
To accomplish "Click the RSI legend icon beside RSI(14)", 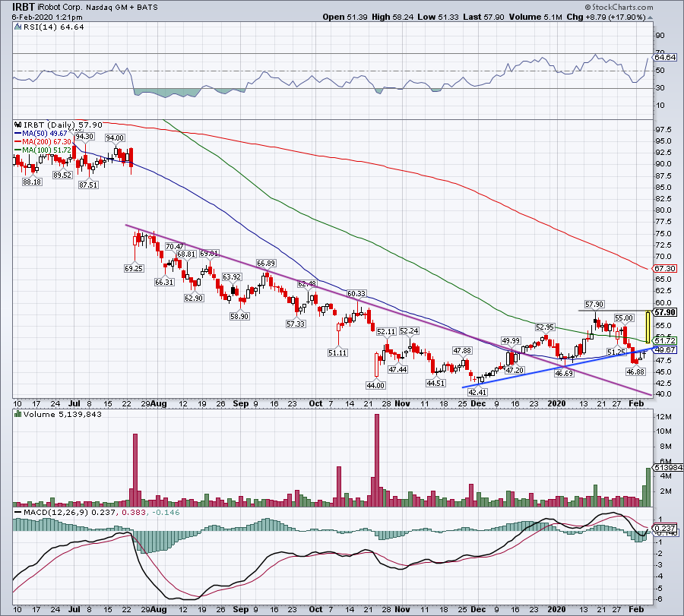I will point(17,27).
